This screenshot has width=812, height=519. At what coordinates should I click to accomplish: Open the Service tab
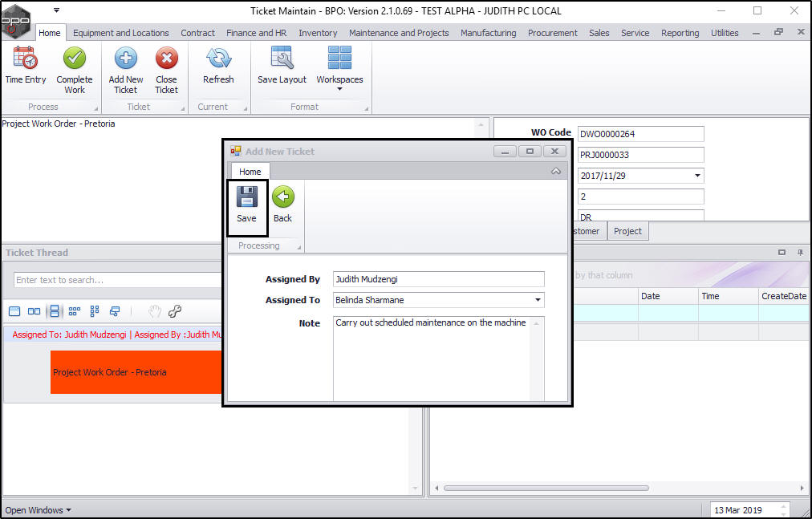635,33
